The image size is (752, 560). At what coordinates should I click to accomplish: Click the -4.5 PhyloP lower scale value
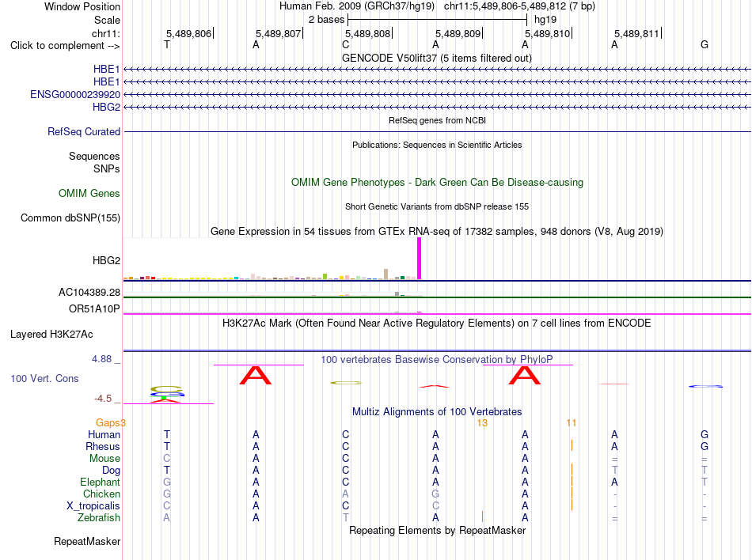coord(103,399)
